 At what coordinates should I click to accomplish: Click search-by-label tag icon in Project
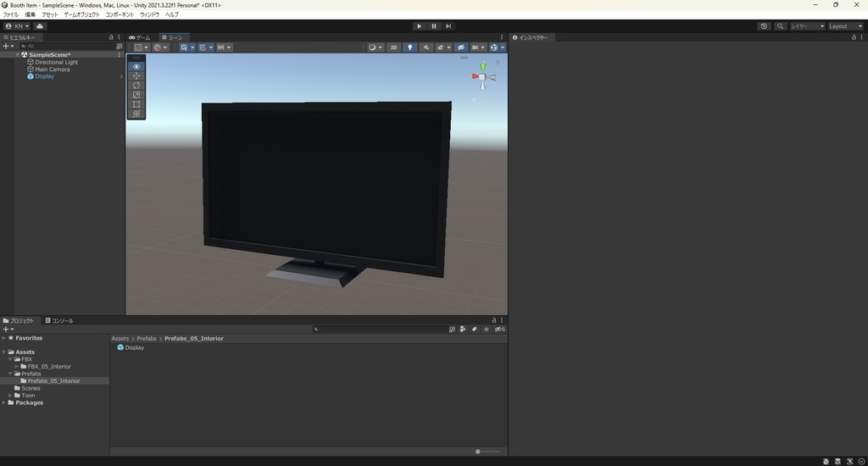click(475, 330)
